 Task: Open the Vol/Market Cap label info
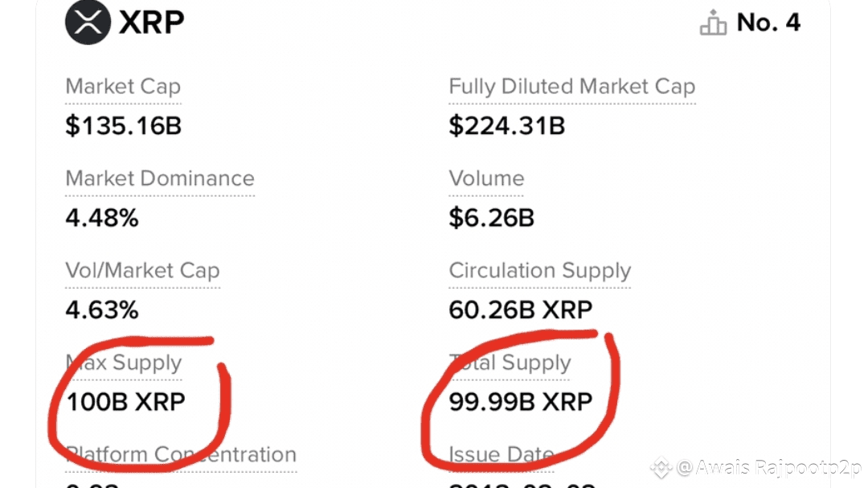click(x=142, y=271)
